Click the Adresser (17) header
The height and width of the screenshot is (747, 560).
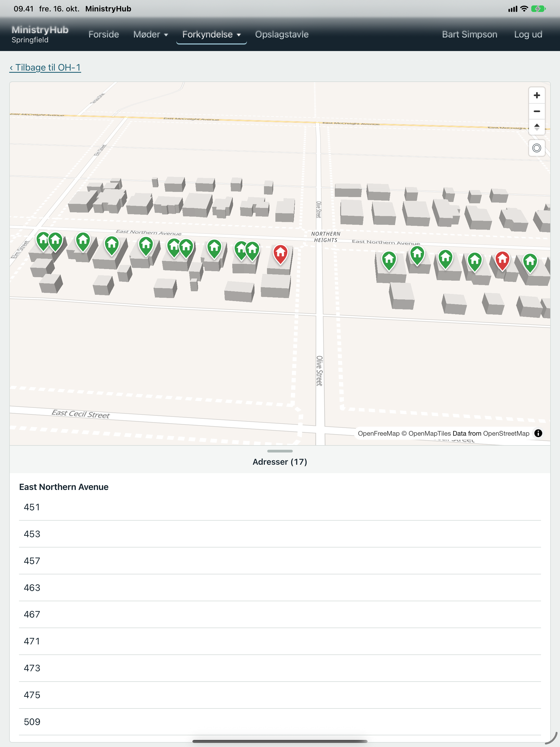(280, 462)
